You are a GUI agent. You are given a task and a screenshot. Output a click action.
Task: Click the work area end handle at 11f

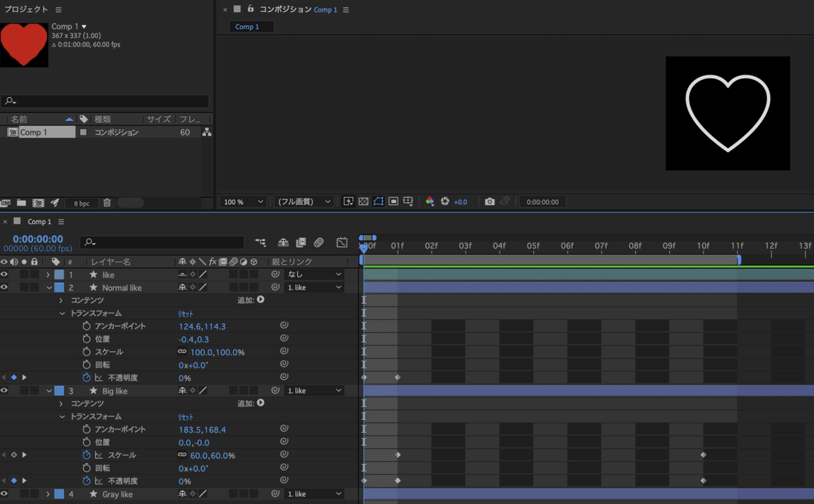(739, 260)
